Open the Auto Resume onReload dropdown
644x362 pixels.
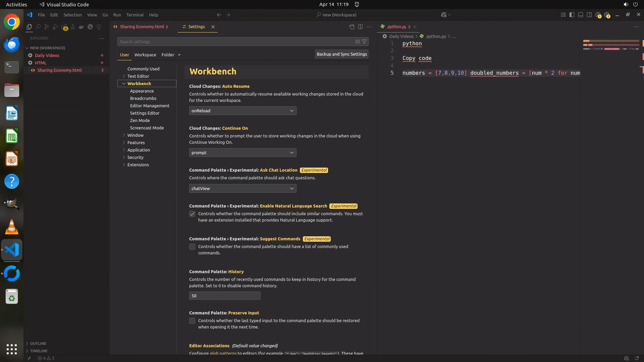[243, 111]
